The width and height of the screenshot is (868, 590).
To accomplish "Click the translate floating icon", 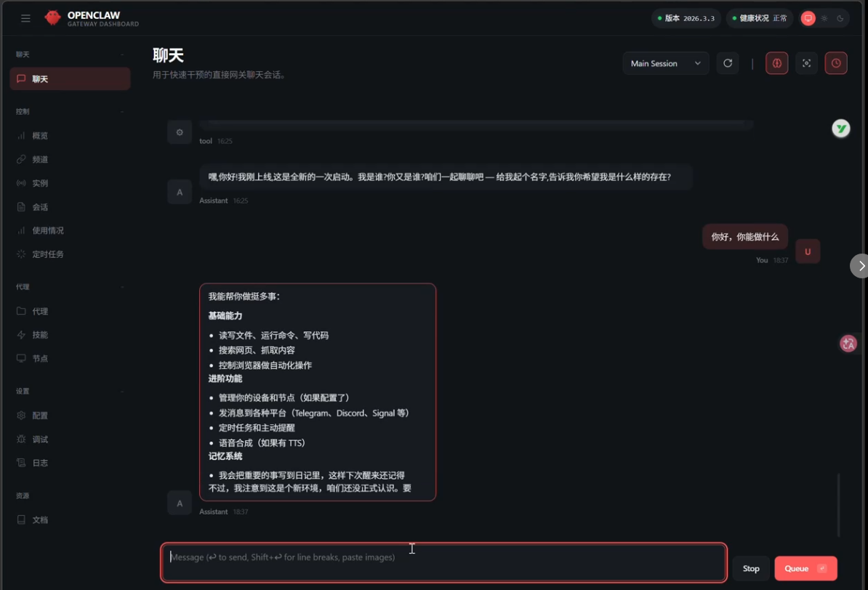I will click(x=848, y=344).
